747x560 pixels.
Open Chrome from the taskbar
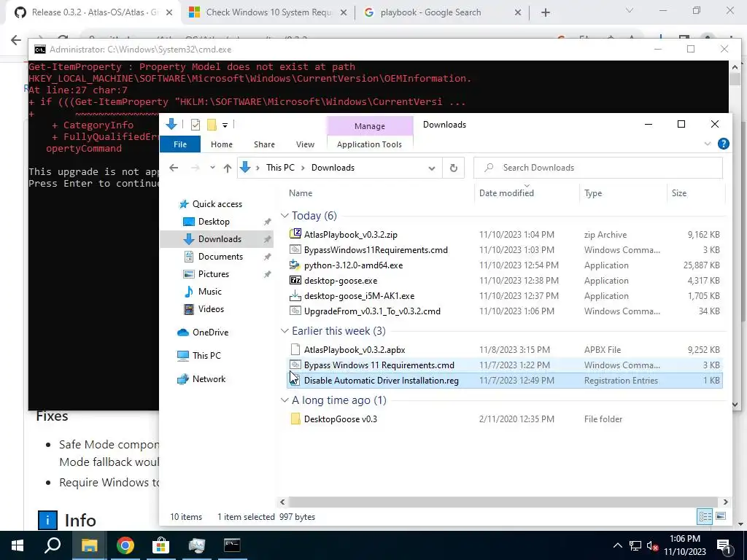click(x=125, y=545)
